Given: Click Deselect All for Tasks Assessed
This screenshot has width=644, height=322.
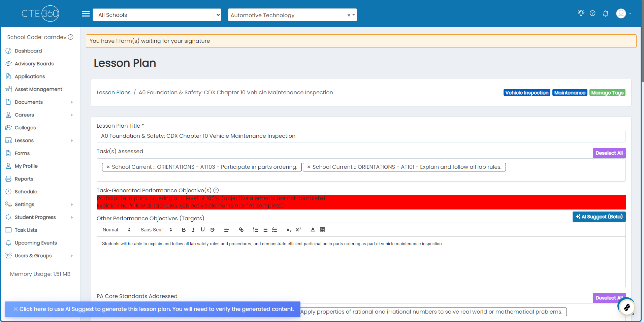Looking at the screenshot, I should pos(609,153).
